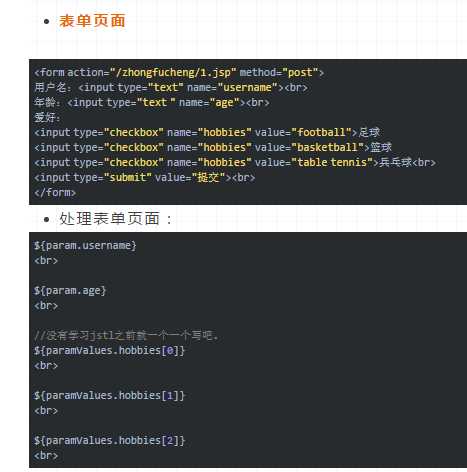467x472 pixels.
Task: Click the "age" name attribute value
Action: (225, 103)
